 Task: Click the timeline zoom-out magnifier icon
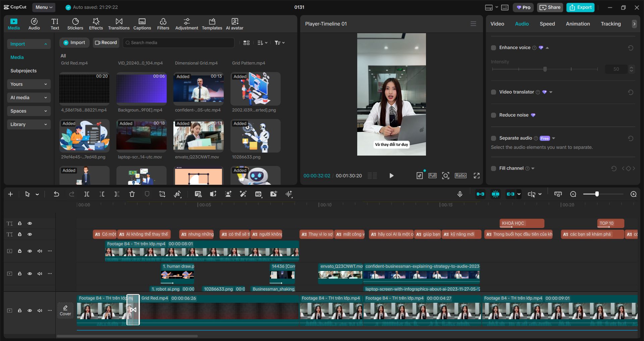click(573, 194)
